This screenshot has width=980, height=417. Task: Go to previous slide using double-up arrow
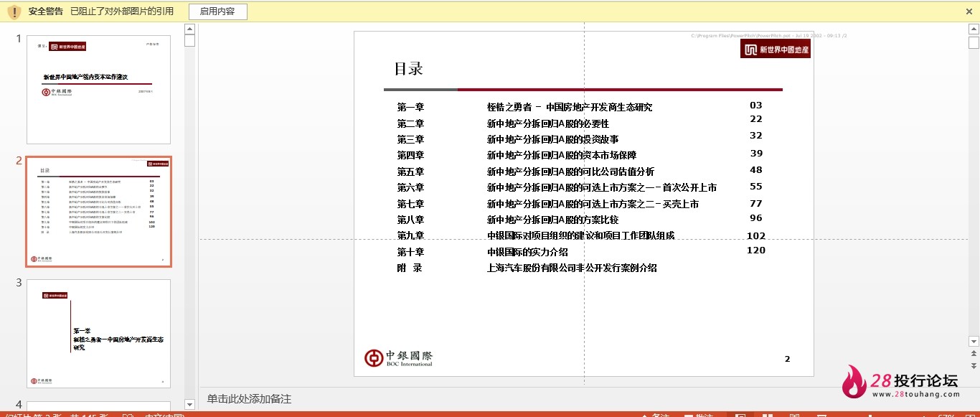point(974,353)
